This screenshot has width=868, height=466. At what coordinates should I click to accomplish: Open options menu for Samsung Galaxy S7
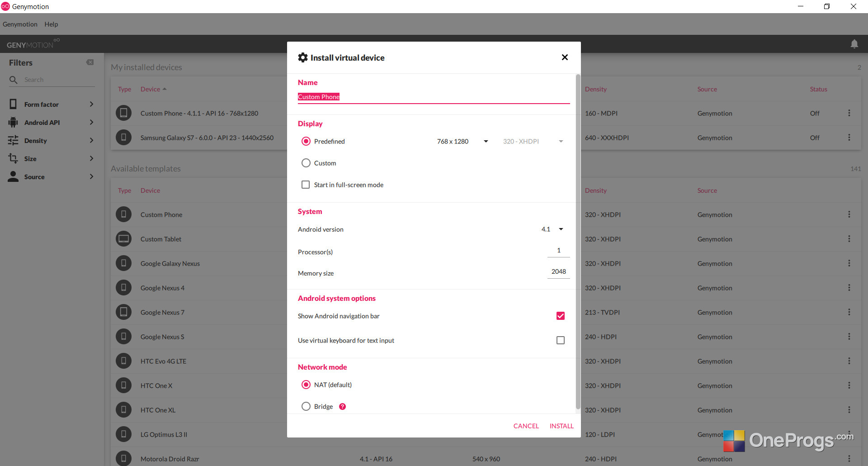849,138
